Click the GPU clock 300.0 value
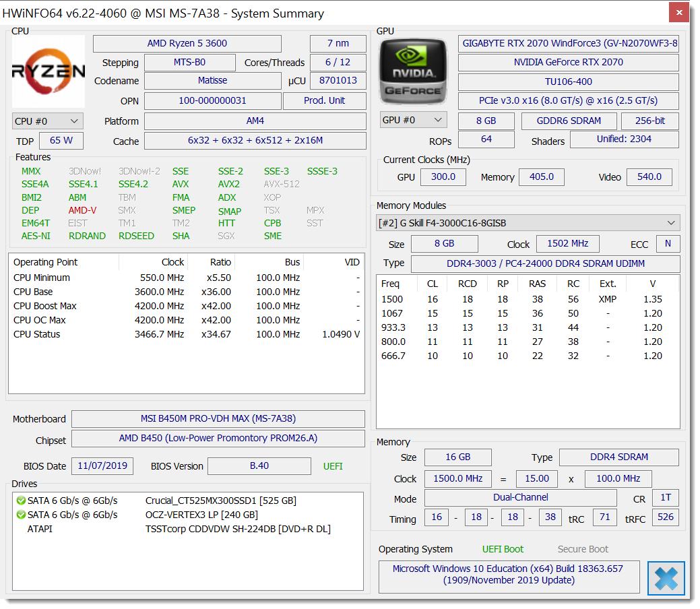Viewport: 700px width, 609px height. click(x=443, y=177)
